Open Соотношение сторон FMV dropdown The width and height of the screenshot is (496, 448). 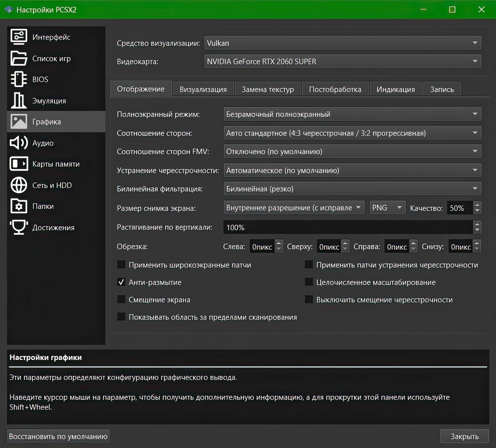click(x=352, y=151)
